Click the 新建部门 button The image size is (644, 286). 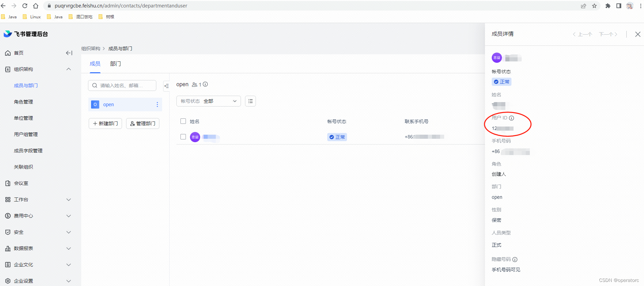coord(105,123)
